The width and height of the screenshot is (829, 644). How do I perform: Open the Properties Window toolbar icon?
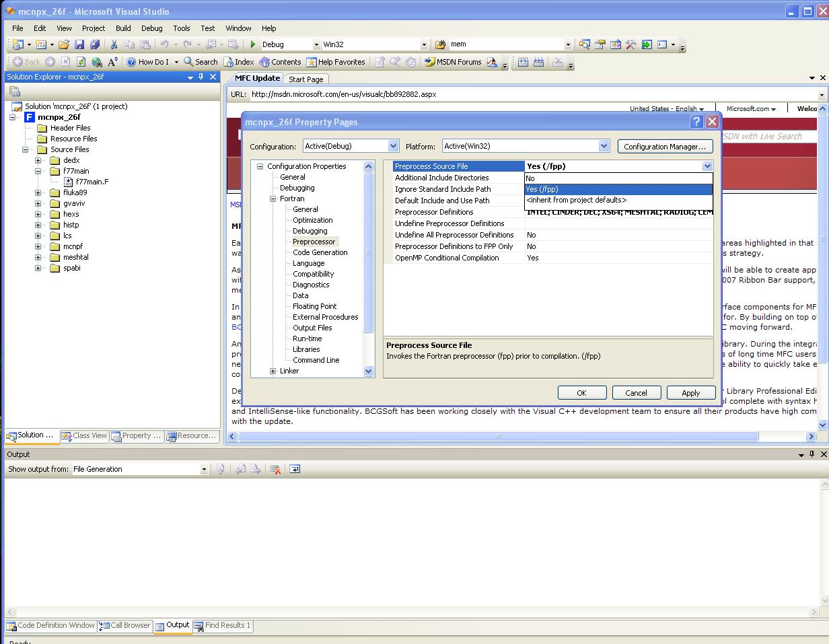coord(600,44)
